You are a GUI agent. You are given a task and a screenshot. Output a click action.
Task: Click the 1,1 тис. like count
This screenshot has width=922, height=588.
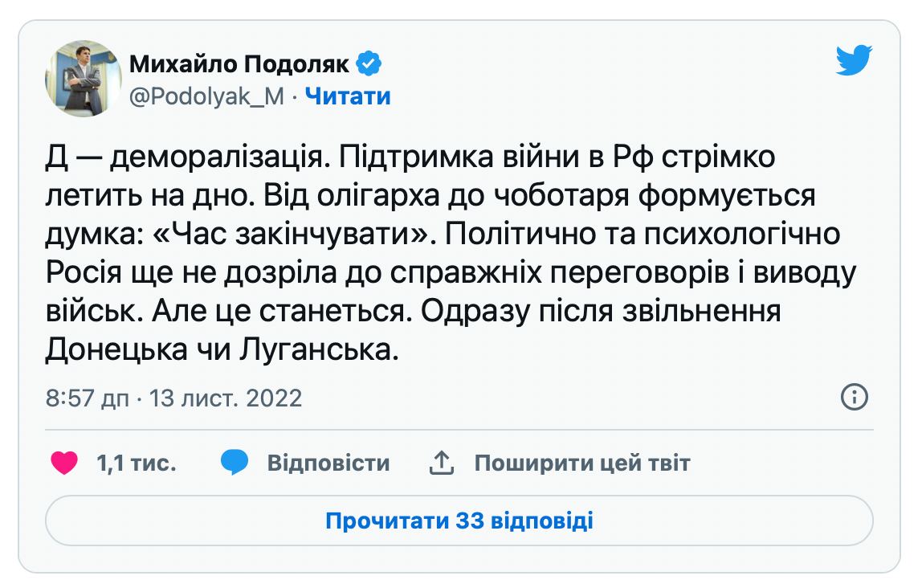[x=136, y=463]
